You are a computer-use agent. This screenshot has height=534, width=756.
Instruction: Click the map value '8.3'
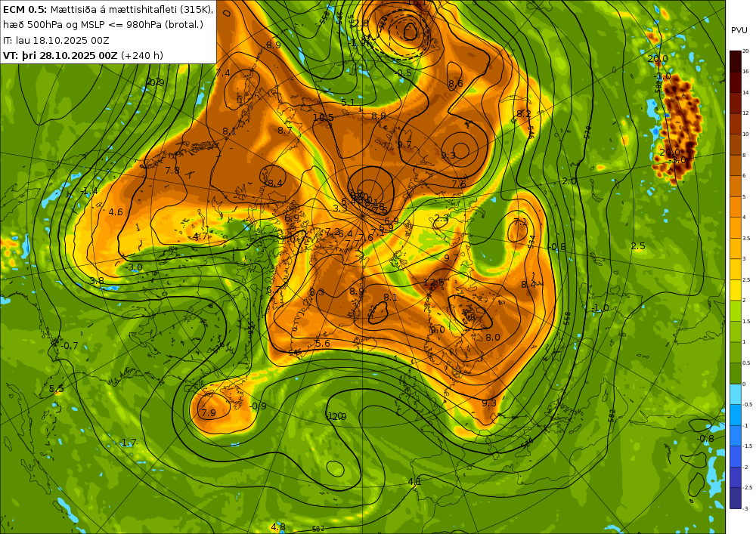click(317, 292)
